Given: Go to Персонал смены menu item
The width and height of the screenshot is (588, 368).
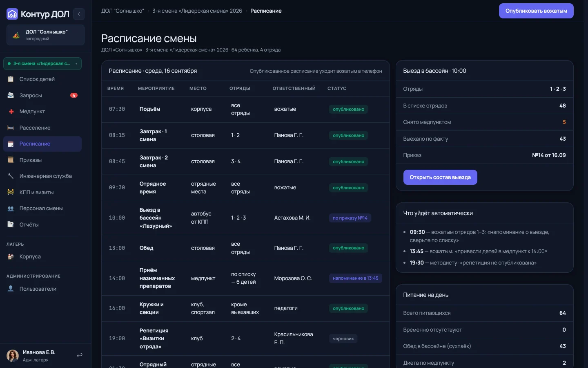Looking at the screenshot, I should [x=42, y=208].
